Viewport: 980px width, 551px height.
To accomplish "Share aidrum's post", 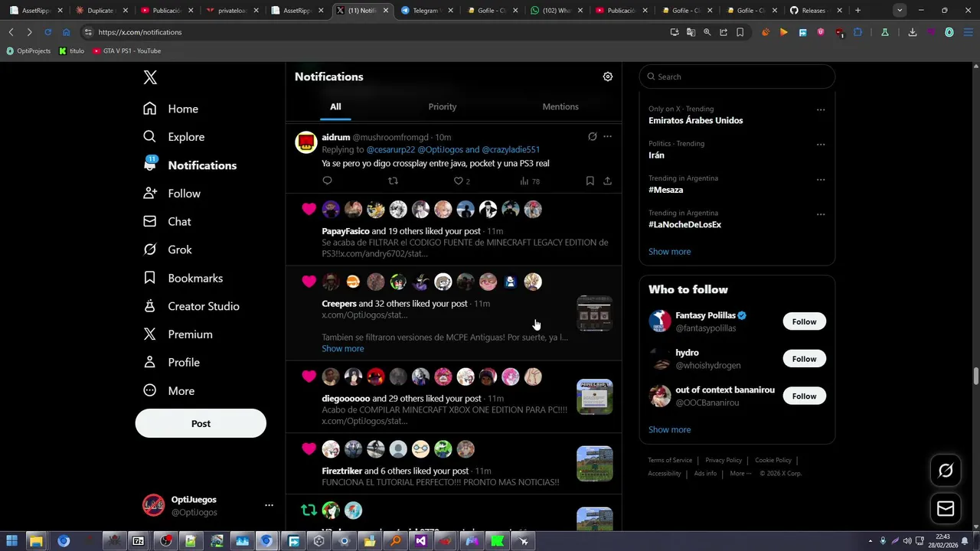I will click(607, 181).
